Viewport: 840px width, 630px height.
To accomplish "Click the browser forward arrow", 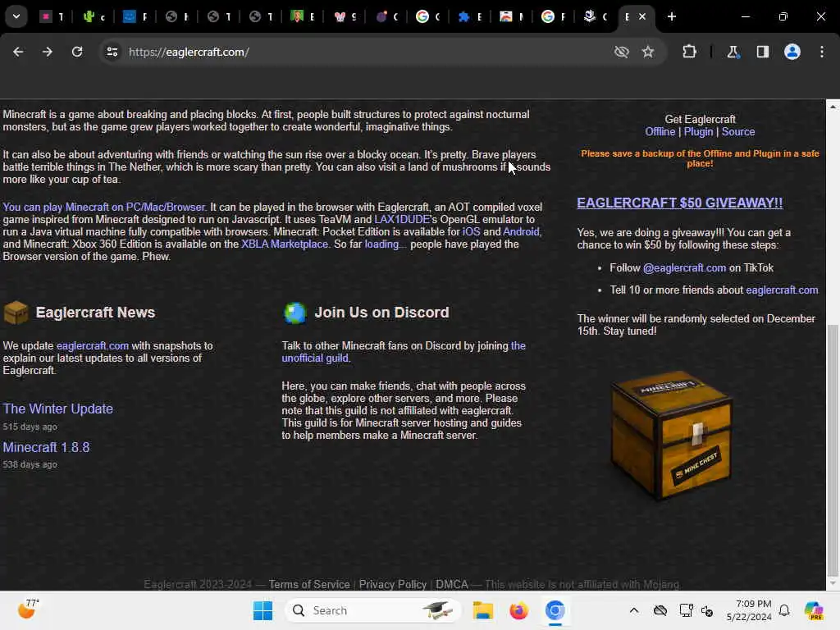I will pyautogui.click(x=48, y=52).
